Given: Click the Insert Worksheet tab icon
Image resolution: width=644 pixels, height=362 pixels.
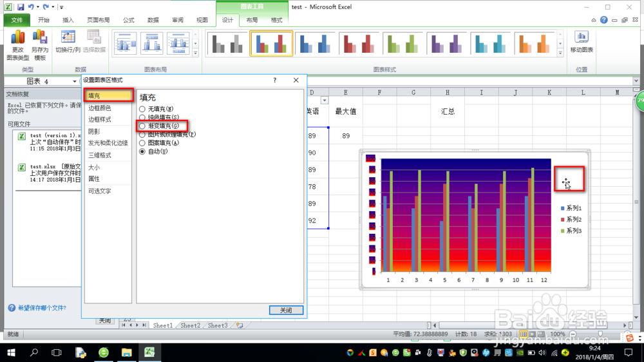Looking at the screenshot, I should 240,325.
